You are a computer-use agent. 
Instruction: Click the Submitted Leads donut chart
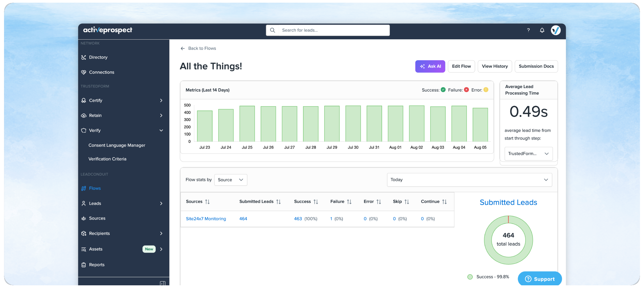508,240
